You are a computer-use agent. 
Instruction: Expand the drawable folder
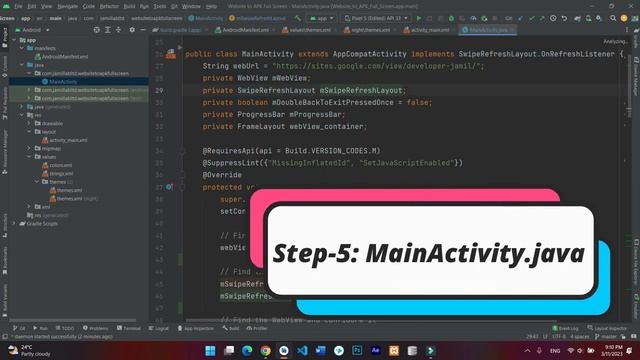click(x=29, y=123)
